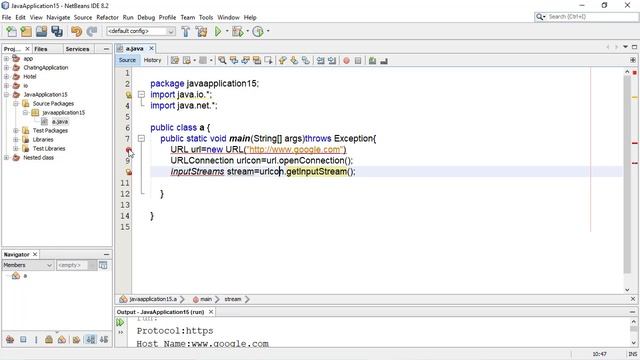Click the Comment editor icon

pyautogui.click(x=372, y=61)
